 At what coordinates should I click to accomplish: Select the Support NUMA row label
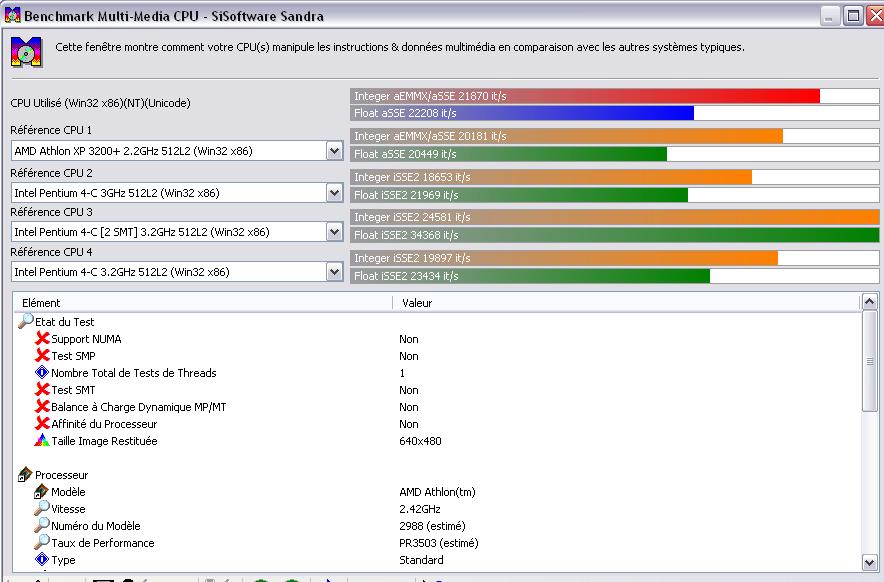pyautogui.click(x=86, y=339)
